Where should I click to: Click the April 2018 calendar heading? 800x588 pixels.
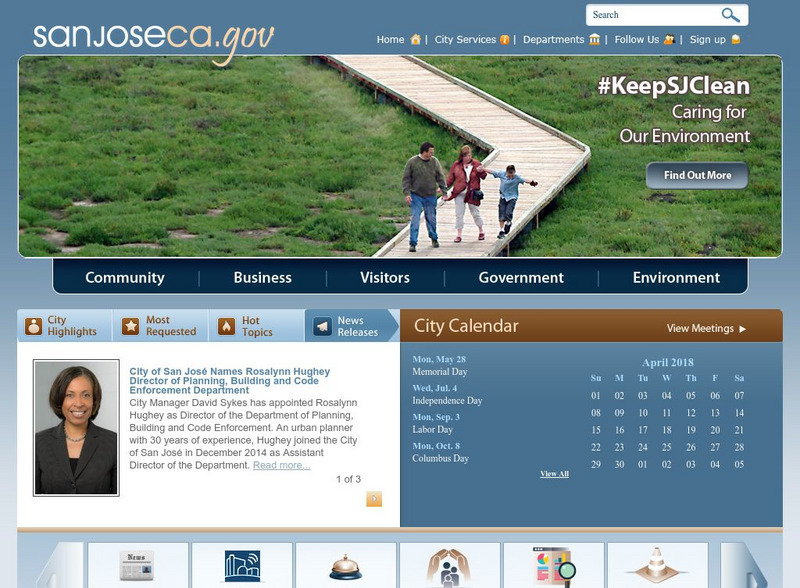click(x=668, y=362)
